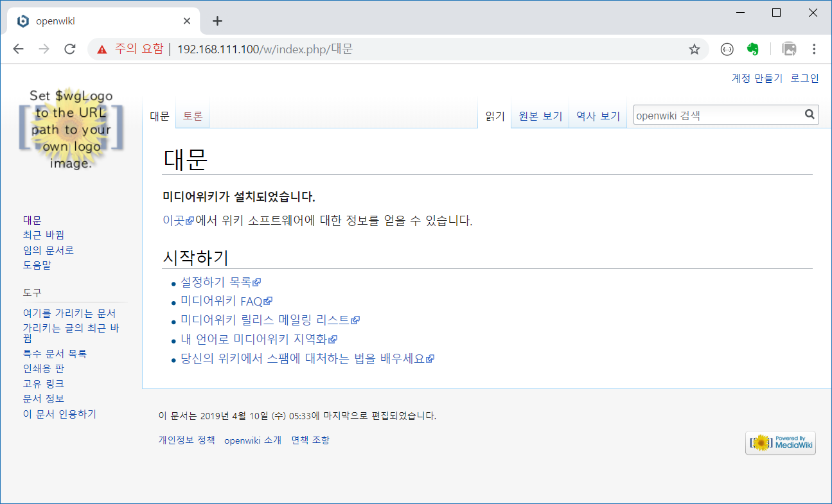Open the image extension icon in toolbar
Viewport: 832px width, 504px height.
[789, 49]
